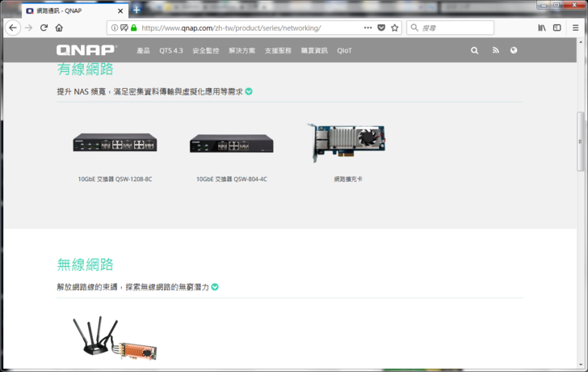Viewport: 588px width, 372px height.
Task: Click the browser back arrow button
Action: point(13,27)
